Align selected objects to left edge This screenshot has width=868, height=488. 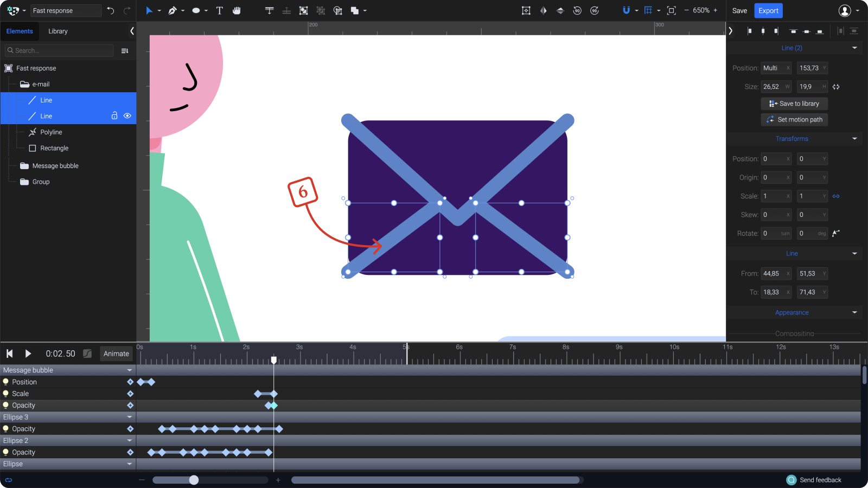[750, 31]
